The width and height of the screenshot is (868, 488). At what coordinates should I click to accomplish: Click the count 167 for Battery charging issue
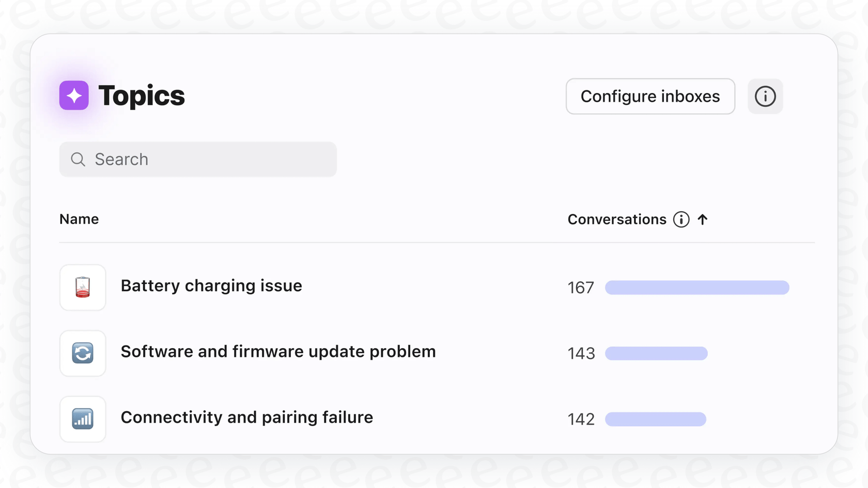coord(581,288)
